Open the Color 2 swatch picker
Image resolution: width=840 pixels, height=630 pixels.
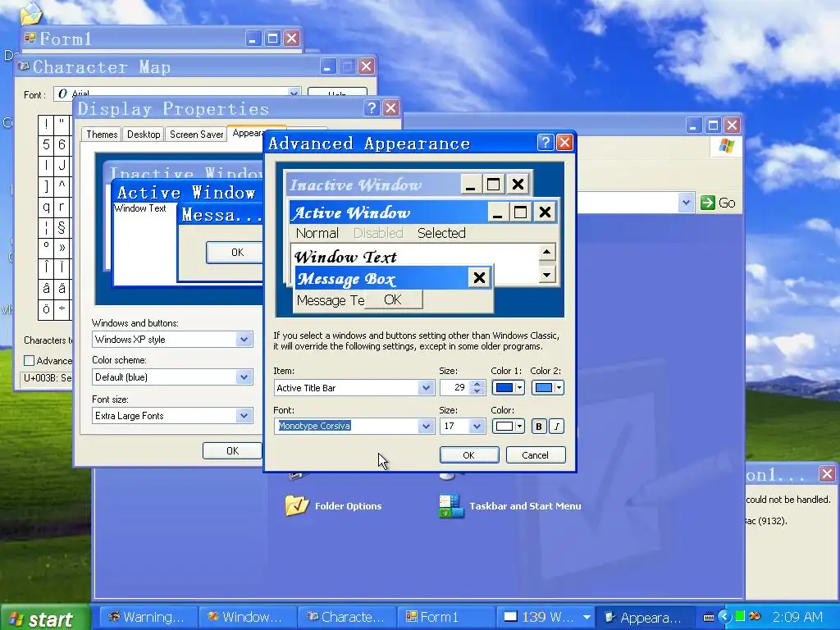pos(547,388)
